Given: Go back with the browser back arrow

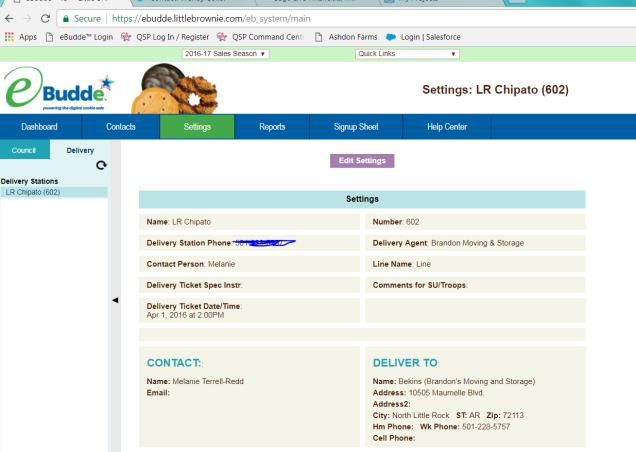Looking at the screenshot, I should click(x=9, y=19).
